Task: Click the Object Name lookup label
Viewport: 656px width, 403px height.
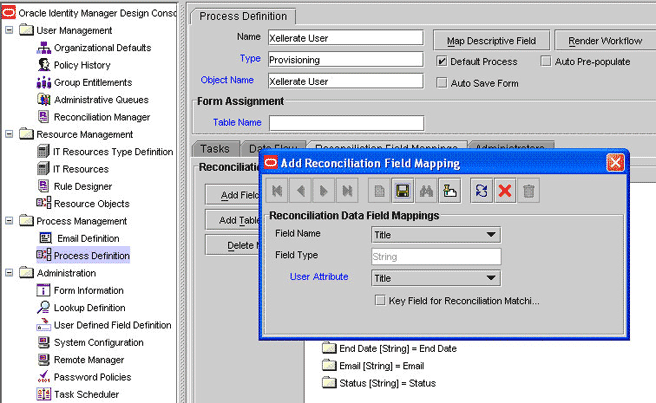Action: (227, 80)
